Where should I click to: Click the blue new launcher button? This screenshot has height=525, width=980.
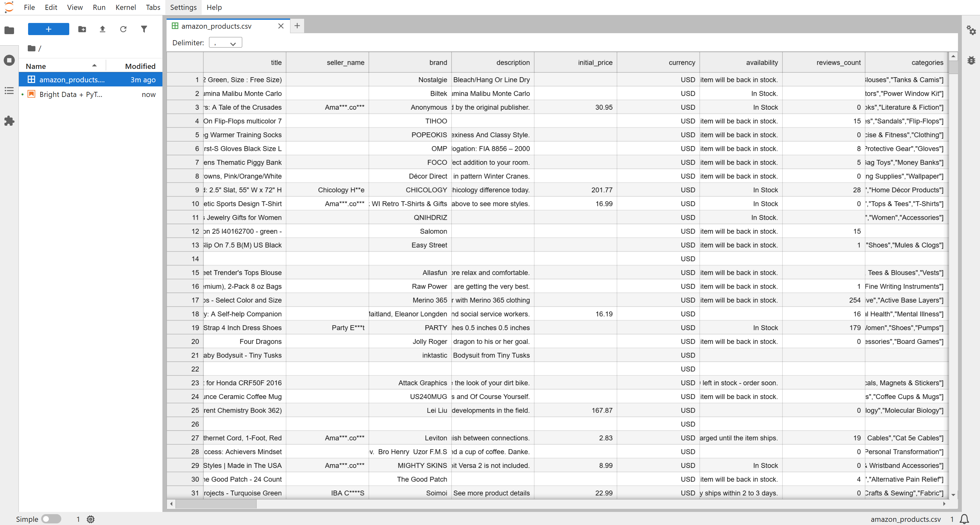tap(48, 29)
